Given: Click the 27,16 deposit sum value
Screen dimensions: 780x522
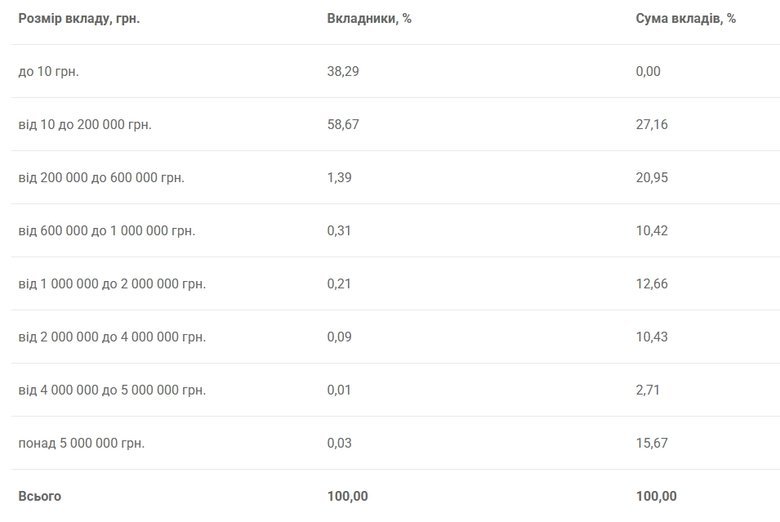Looking at the screenshot, I should [652, 125].
